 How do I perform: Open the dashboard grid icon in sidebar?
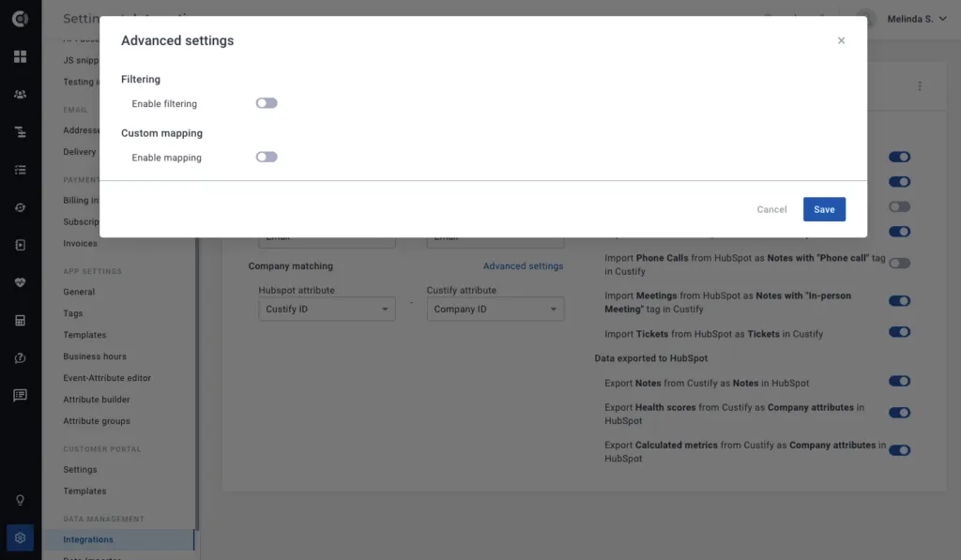[x=21, y=56]
